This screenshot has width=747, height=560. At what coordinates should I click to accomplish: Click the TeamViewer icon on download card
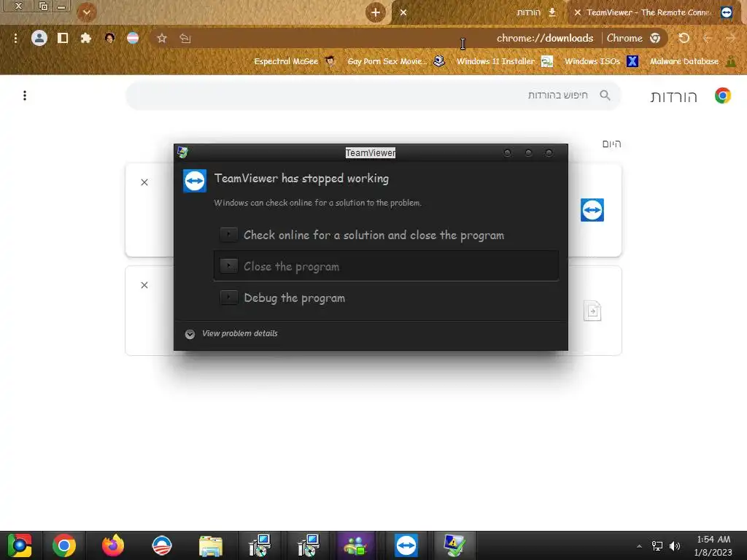click(x=592, y=210)
